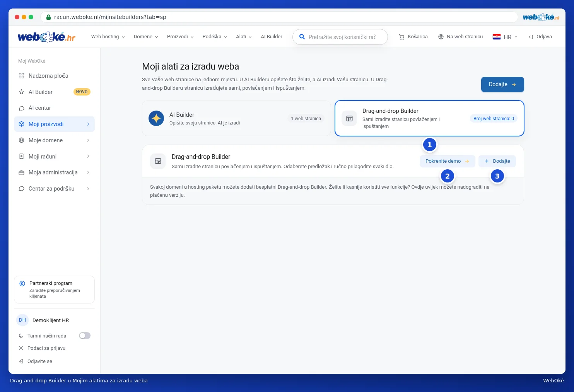Click the DH user avatar badge
Image resolution: width=574 pixels, height=392 pixels.
click(22, 320)
